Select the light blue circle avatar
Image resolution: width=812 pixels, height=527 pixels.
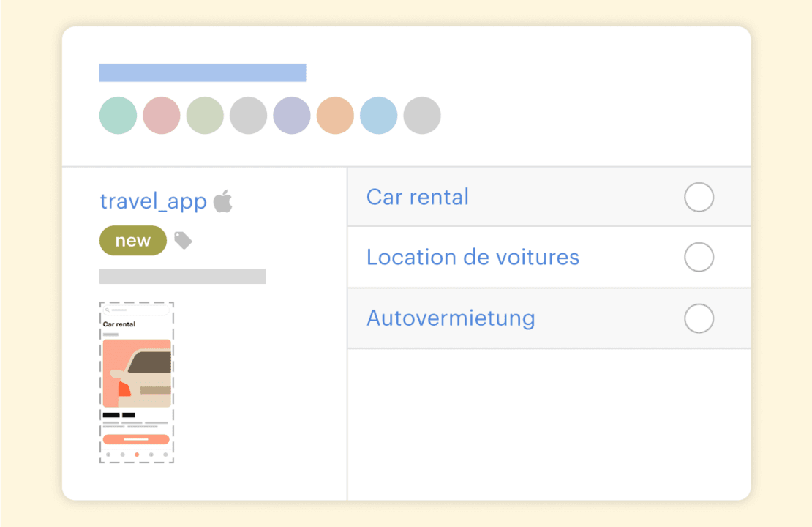click(x=379, y=116)
